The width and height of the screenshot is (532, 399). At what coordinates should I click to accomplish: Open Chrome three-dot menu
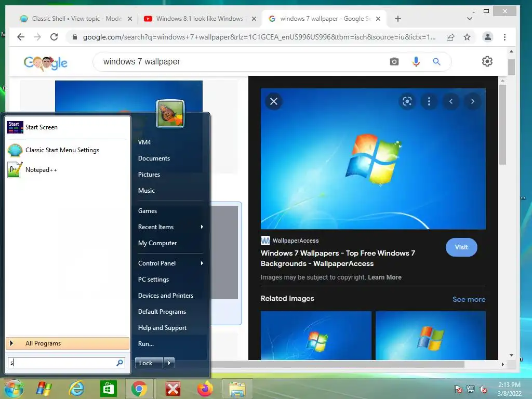tap(505, 37)
